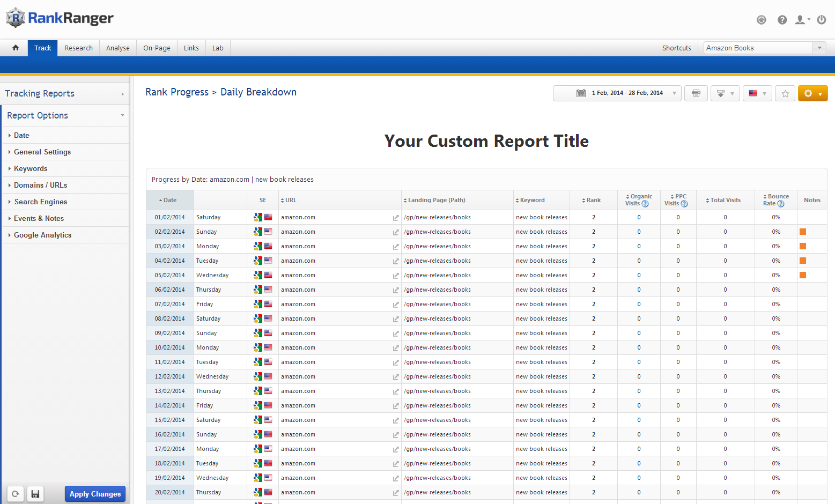The height and width of the screenshot is (504, 835).
Task: Click Organic Visits help icon in header
Action: pyautogui.click(x=645, y=204)
